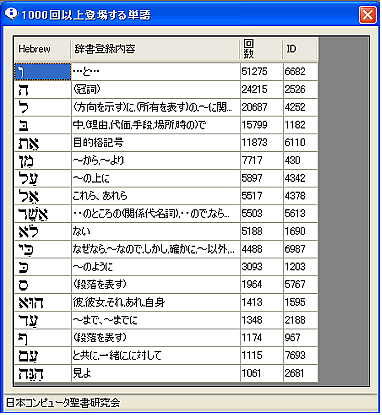The image size is (382, 415).
Task: Click the window title bar icon
Action: (x=12, y=14)
